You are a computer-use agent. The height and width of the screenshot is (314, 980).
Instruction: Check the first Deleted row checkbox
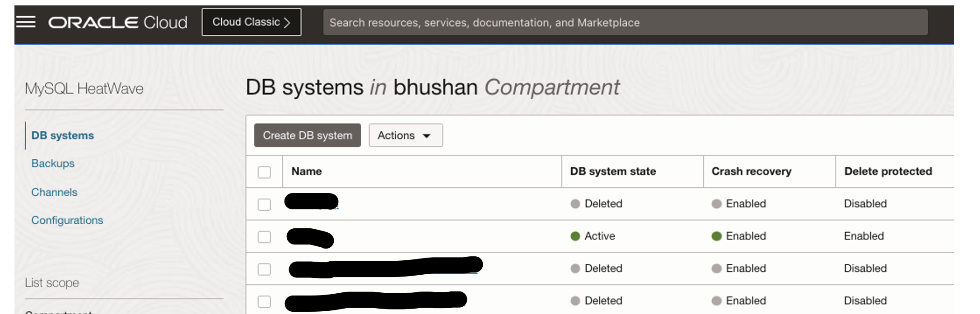264,204
